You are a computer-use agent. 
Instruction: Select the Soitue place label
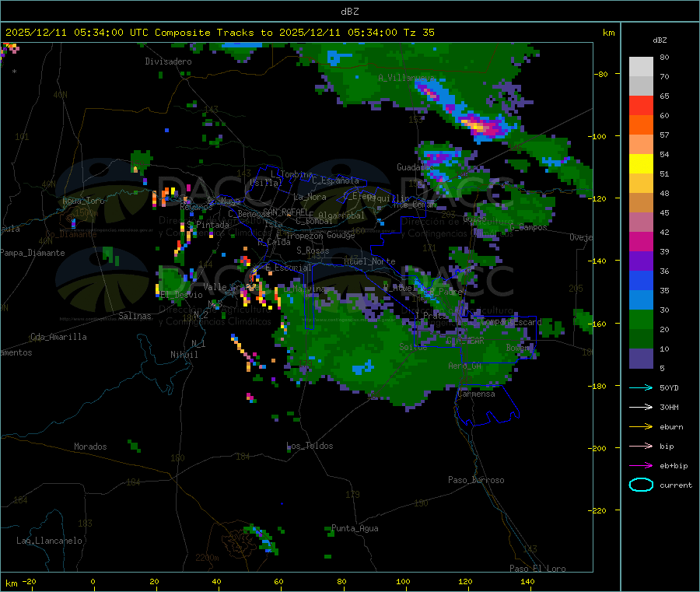coord(413,347)
